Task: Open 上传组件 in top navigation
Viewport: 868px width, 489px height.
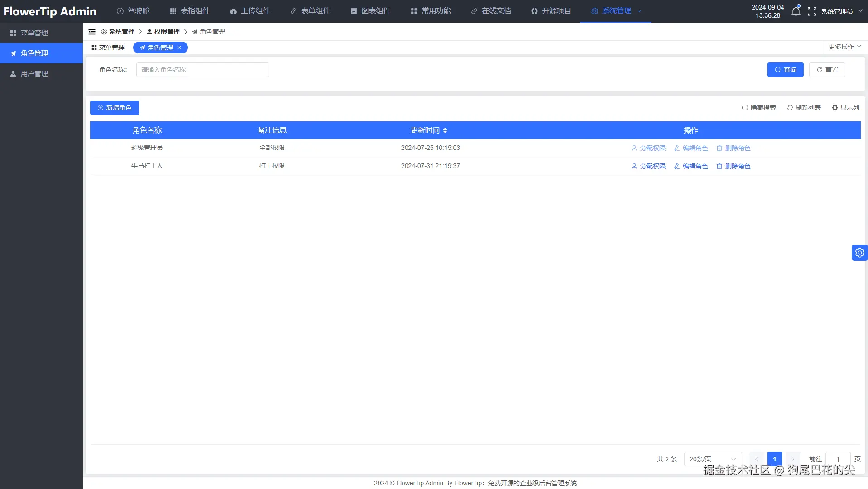Action: [x=250, y=11]
